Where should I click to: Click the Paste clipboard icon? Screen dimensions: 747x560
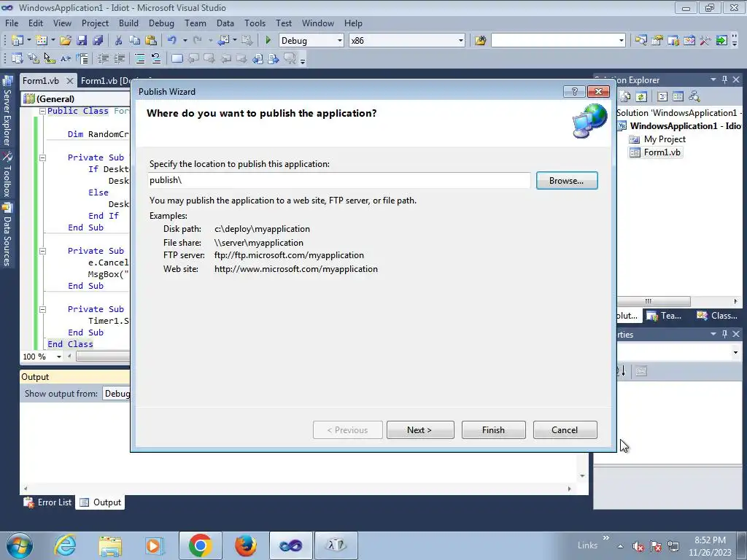151,41
